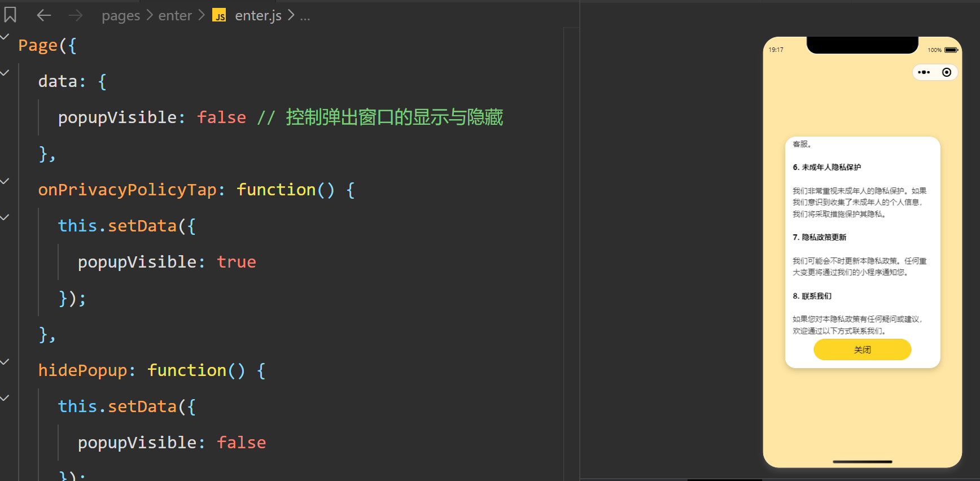
Task: Tap the yellow 关闭 button
Action: pos(862,349)
